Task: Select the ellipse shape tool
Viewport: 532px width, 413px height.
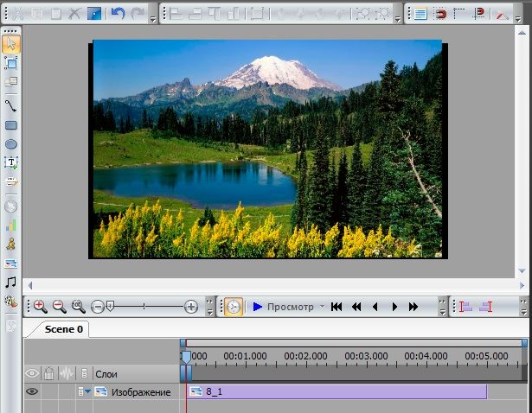Action: 11,144
